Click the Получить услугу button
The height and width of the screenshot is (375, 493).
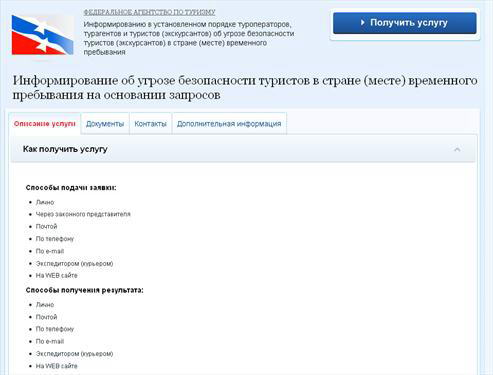405,23
